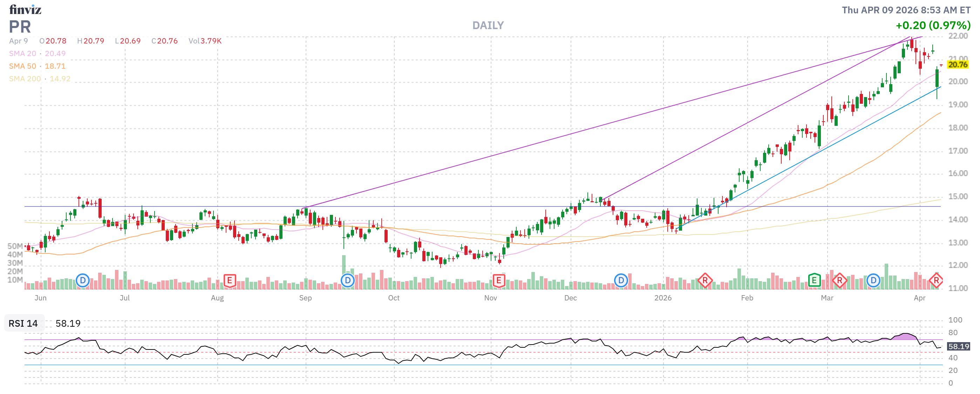Select the SMA 200 indicator label
This screenshot has height=394, width=980.
[25, 79]
